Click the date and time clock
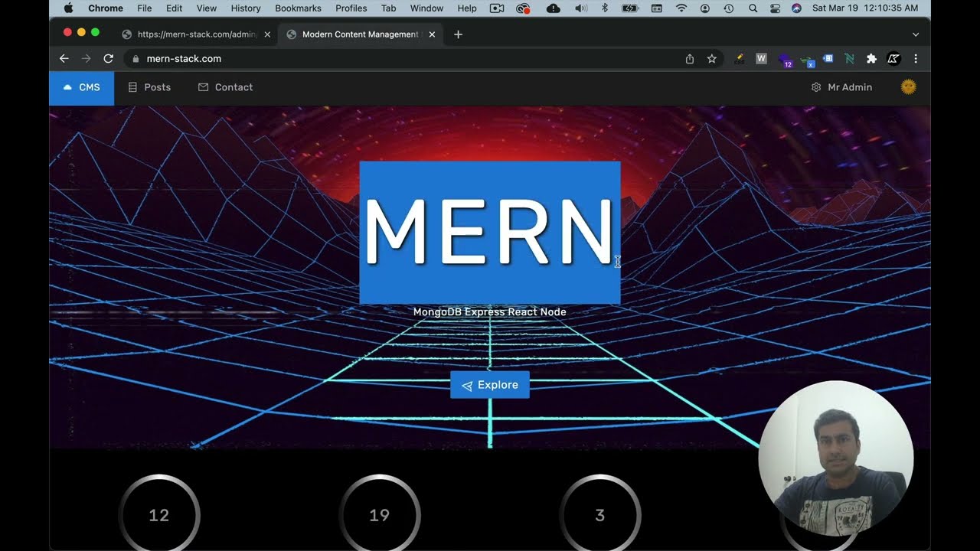Screen dimensions: 980x551 click(865, 8)
